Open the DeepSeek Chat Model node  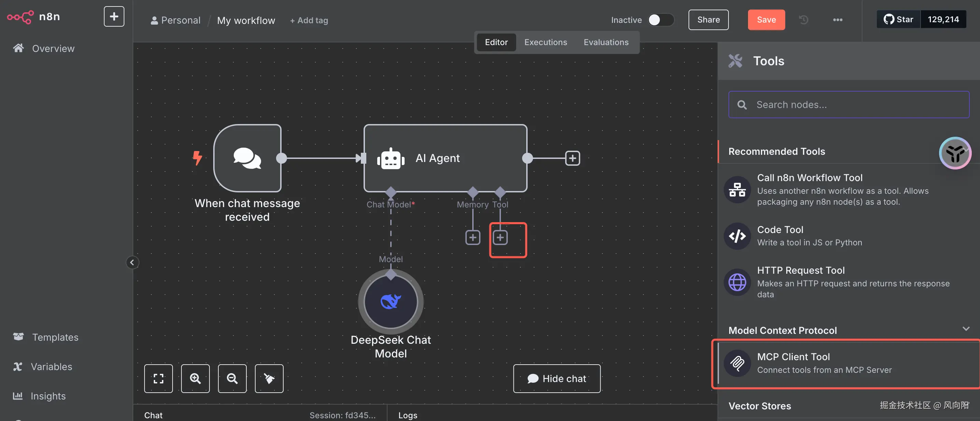(x=391, y=302)
